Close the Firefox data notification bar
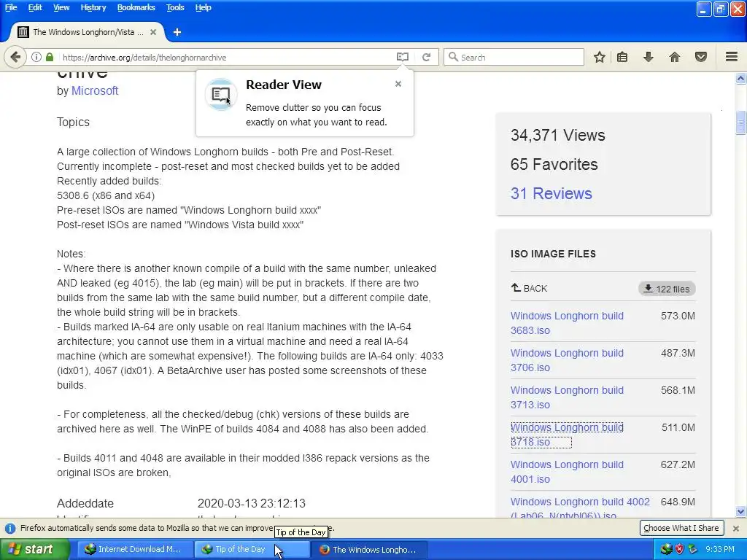Screen dimensions: 747x560 click(736, 528)
